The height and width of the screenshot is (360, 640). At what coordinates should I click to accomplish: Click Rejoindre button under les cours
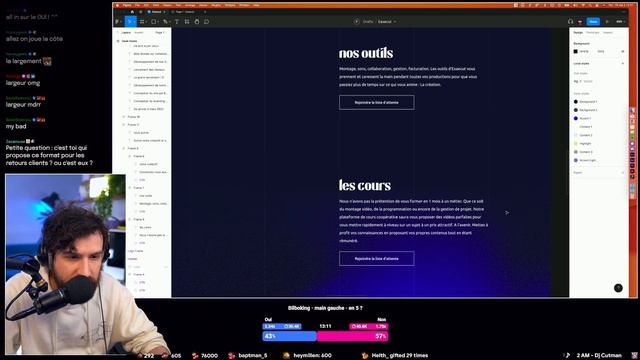coord(376,258)
